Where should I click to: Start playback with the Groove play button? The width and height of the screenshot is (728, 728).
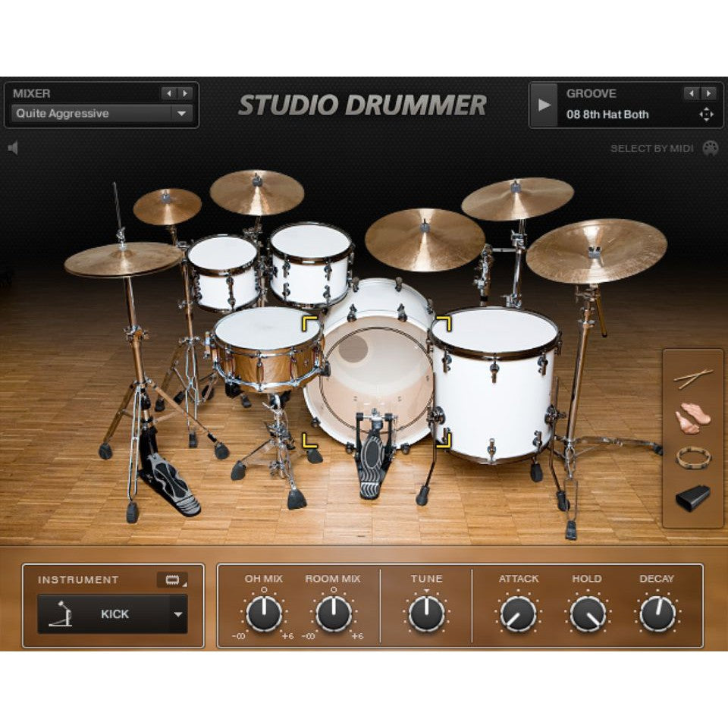point(543,105)
